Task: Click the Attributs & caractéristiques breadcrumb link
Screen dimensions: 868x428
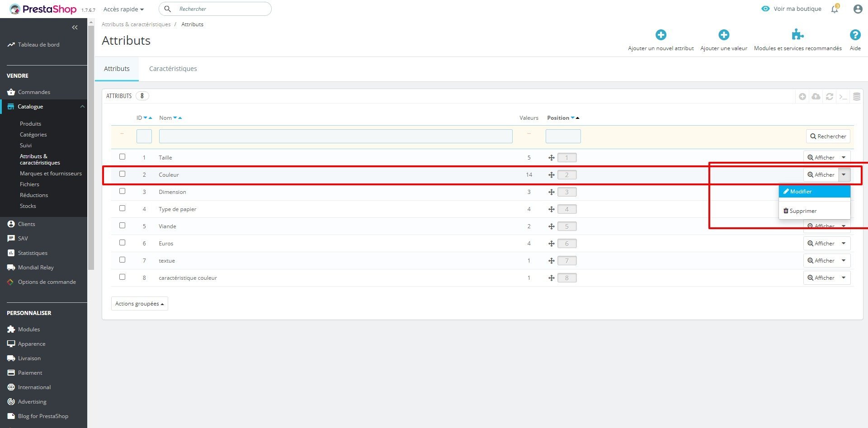Action: tap(136, 24)
